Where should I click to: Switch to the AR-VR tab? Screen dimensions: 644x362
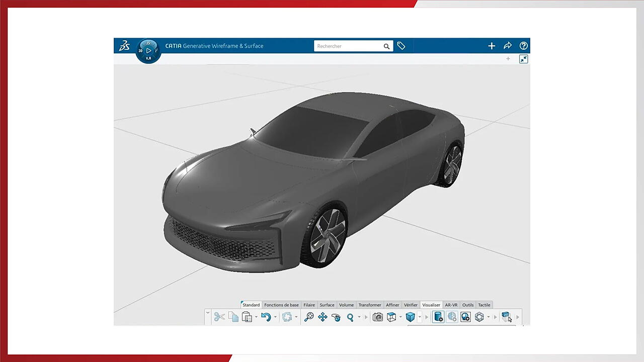pyautogui.click(x=451, y=305)
